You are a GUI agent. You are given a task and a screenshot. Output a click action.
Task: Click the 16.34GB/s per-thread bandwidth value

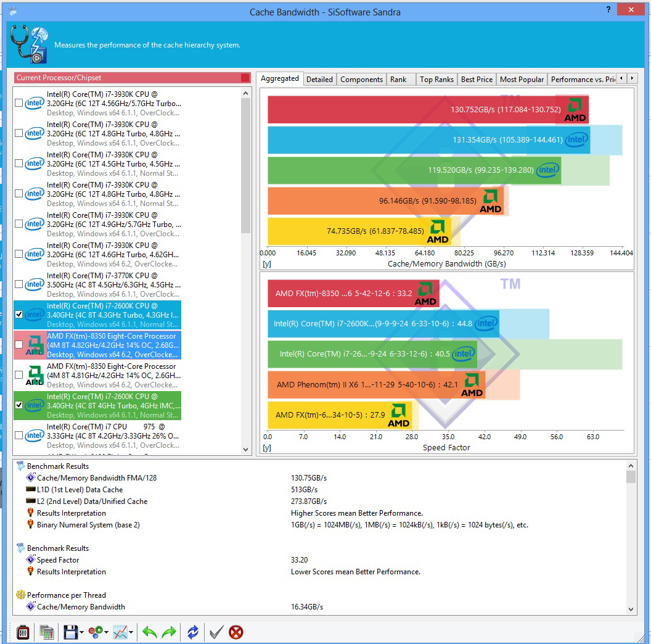point(307,606)
